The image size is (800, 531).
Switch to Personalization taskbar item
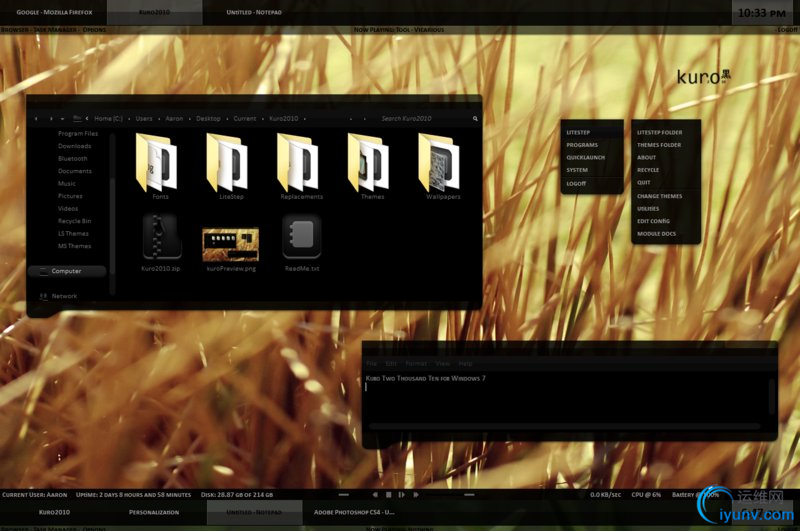154,512
